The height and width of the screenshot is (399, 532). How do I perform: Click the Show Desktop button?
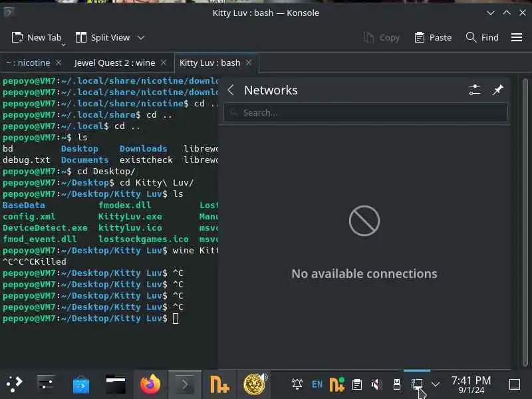tap(515, 384)
